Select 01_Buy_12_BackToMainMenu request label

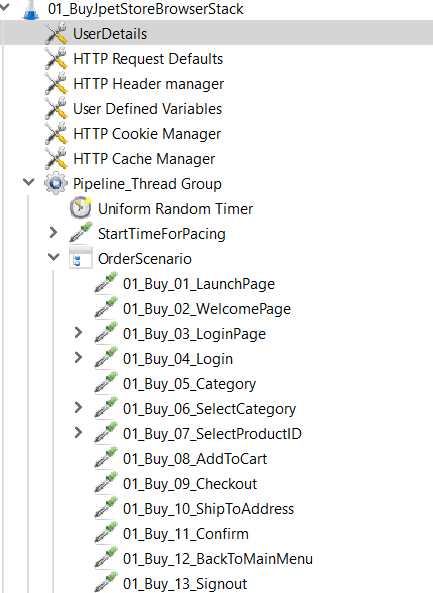(x=218, y=559)
